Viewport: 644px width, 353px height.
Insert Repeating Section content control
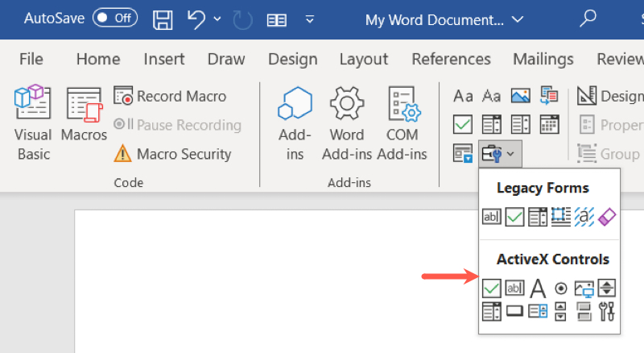(463, 153)
